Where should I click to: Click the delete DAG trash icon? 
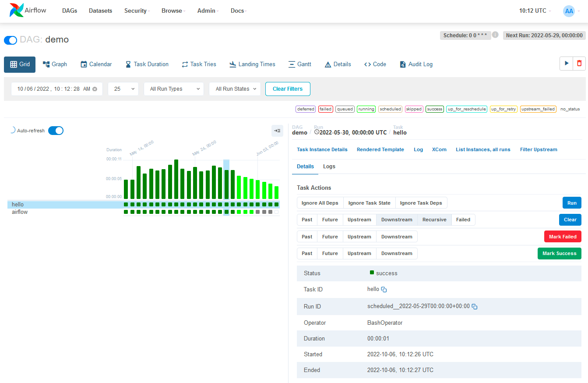tap(579, 63)
